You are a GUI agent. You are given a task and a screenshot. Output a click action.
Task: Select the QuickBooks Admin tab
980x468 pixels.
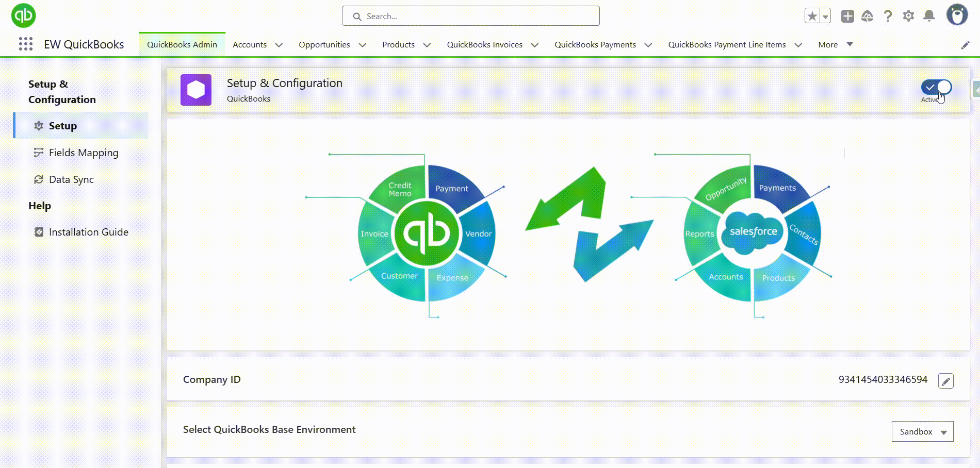click(182, 45)
